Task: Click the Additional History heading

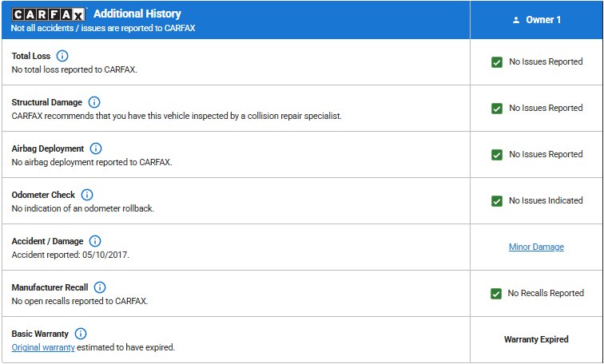Action: tap(137, 14)
